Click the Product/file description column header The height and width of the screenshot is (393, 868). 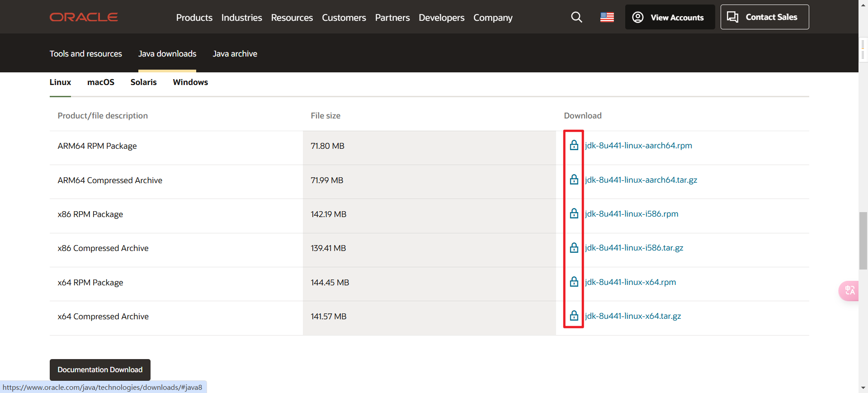pyautogui.click(x=103, y=116)
